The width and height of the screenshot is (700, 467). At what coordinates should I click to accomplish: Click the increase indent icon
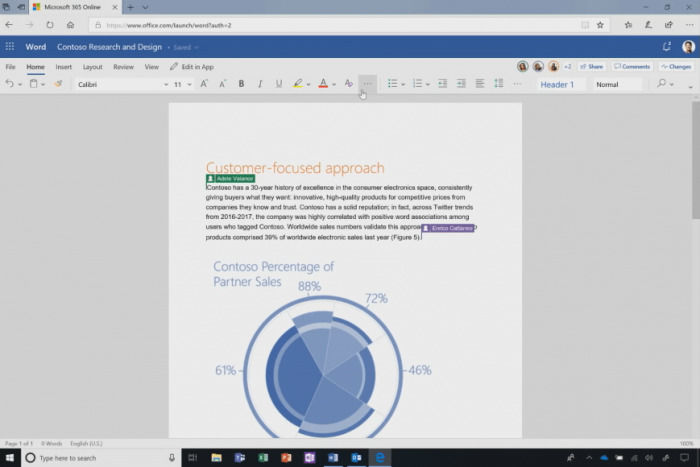coord(461,84)
